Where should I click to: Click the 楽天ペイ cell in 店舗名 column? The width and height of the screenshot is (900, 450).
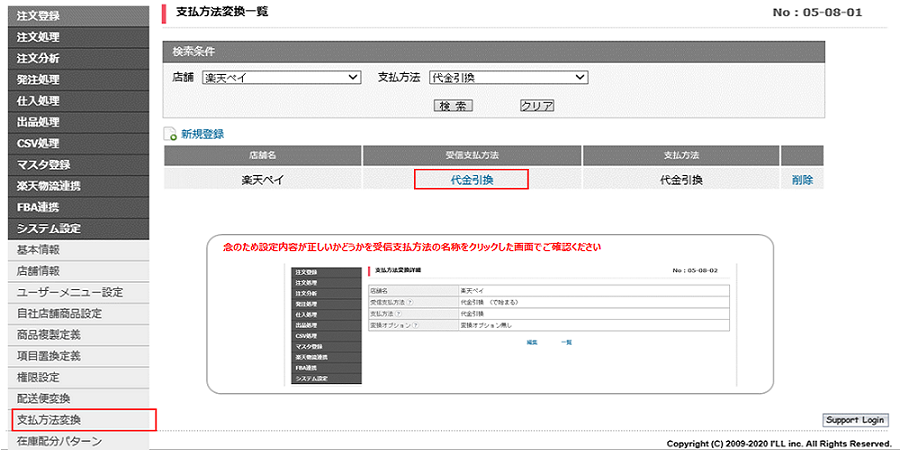[263, 179]
